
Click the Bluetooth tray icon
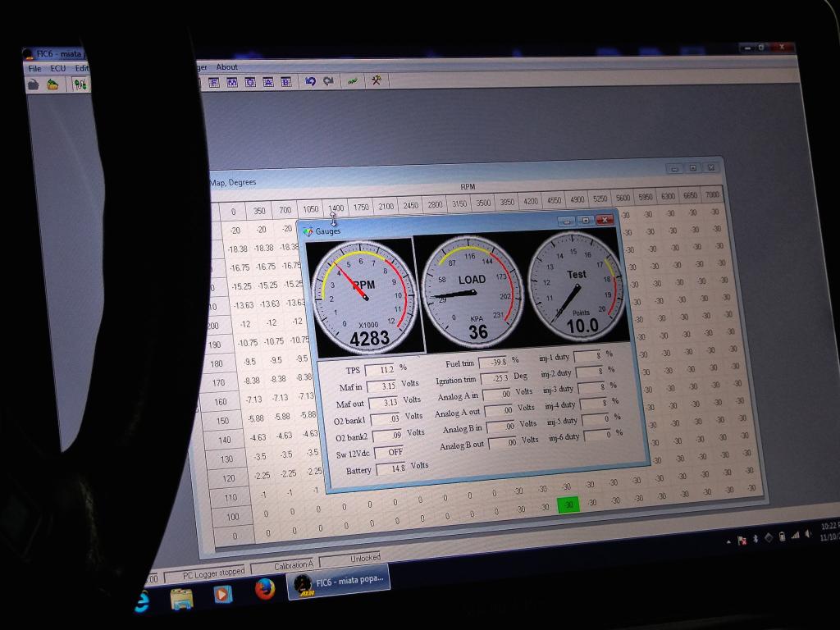(x=756, y=538)
